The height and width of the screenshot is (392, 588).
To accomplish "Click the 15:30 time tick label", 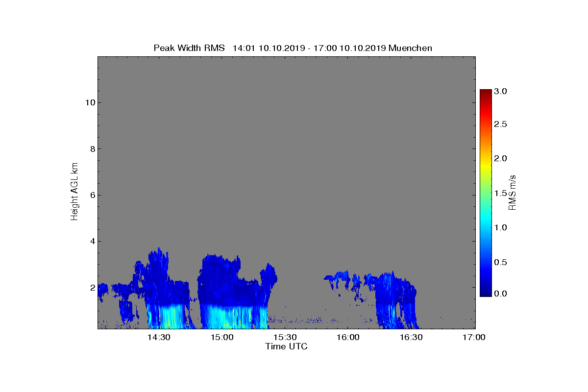I will (285, 338).
